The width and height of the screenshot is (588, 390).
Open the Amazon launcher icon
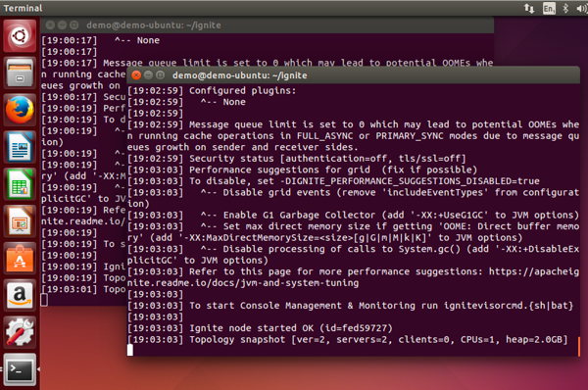click(x=20, y=295)
